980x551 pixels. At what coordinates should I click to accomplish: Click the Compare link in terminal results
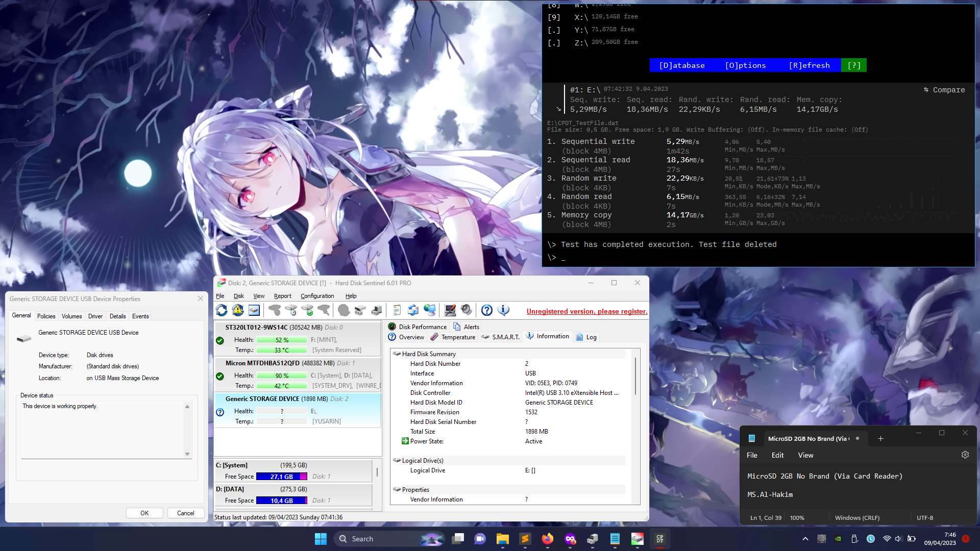coord(944,90)
